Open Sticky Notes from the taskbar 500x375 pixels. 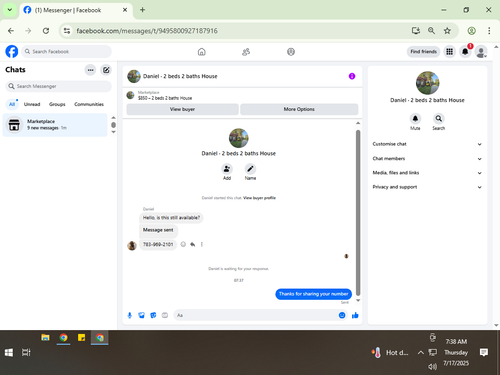81,338
